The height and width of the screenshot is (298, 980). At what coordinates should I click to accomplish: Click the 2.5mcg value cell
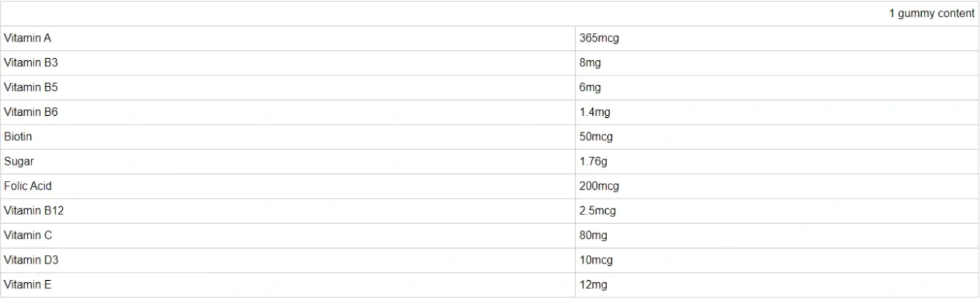click(598, 211)
